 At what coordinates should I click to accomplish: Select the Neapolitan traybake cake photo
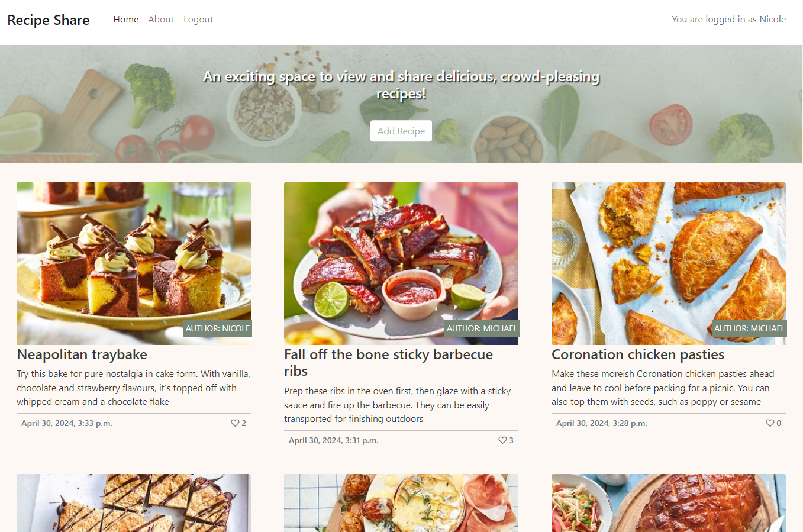pyautogui.click(x=134, y=263)
